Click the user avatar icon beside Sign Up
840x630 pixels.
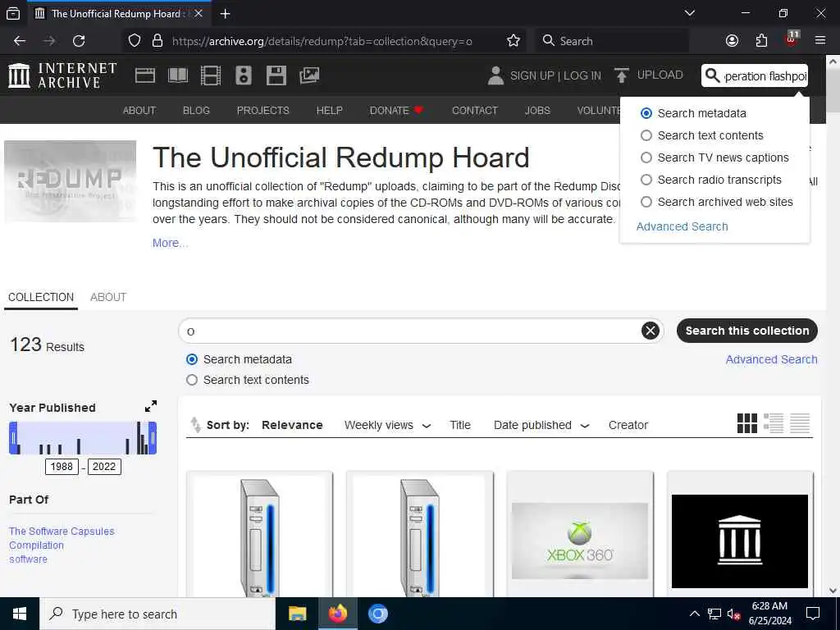point(496,75)
